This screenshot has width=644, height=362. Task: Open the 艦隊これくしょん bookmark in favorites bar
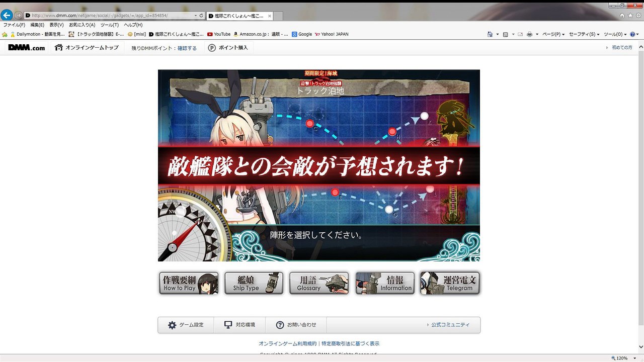tap(177, 34)
